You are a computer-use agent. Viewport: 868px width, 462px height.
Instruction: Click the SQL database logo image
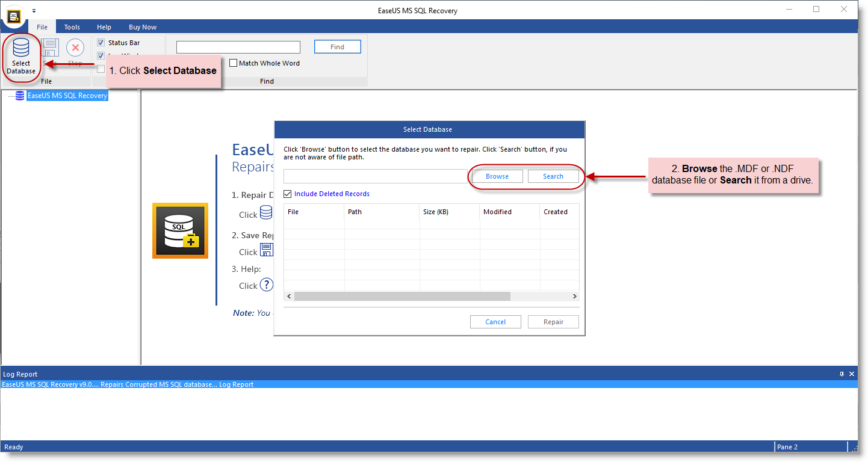point(180,231)
